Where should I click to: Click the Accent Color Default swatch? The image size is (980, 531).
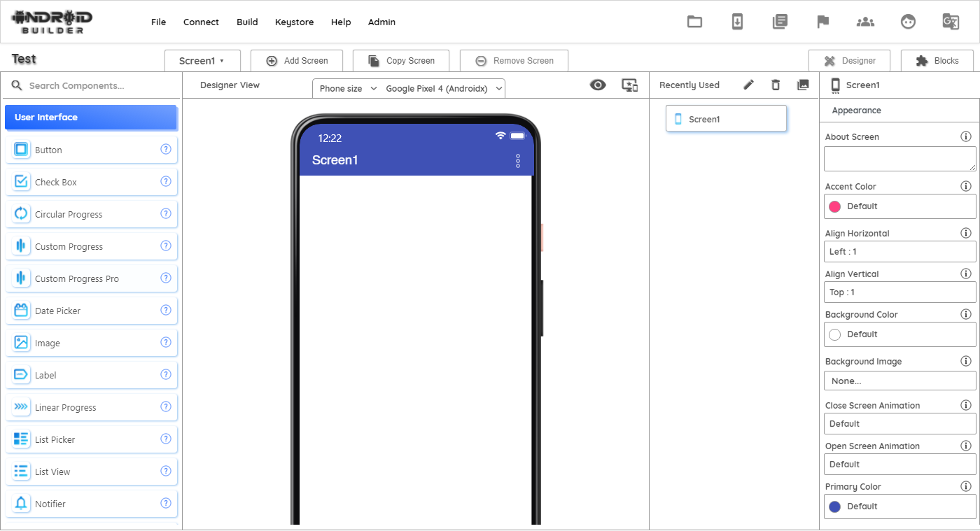[899, 206]
